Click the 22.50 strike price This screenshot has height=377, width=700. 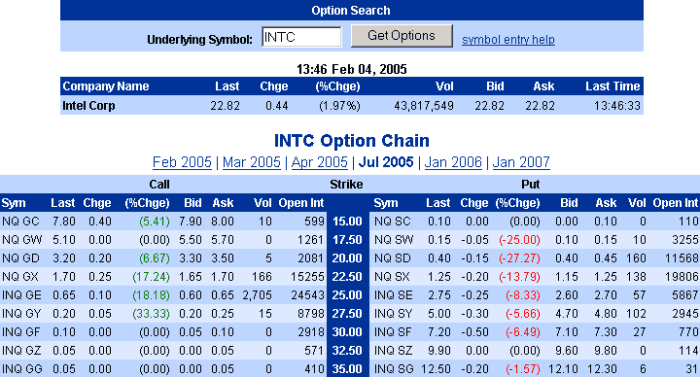(347, 277)
